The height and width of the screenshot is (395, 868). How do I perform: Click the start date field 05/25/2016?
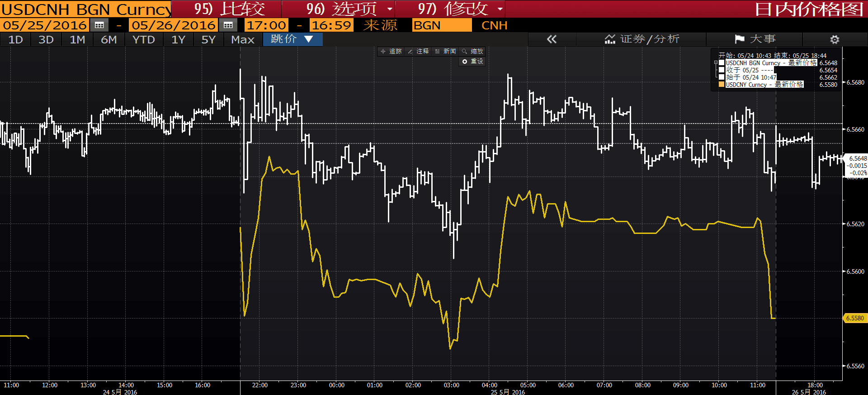coord(45,25)
